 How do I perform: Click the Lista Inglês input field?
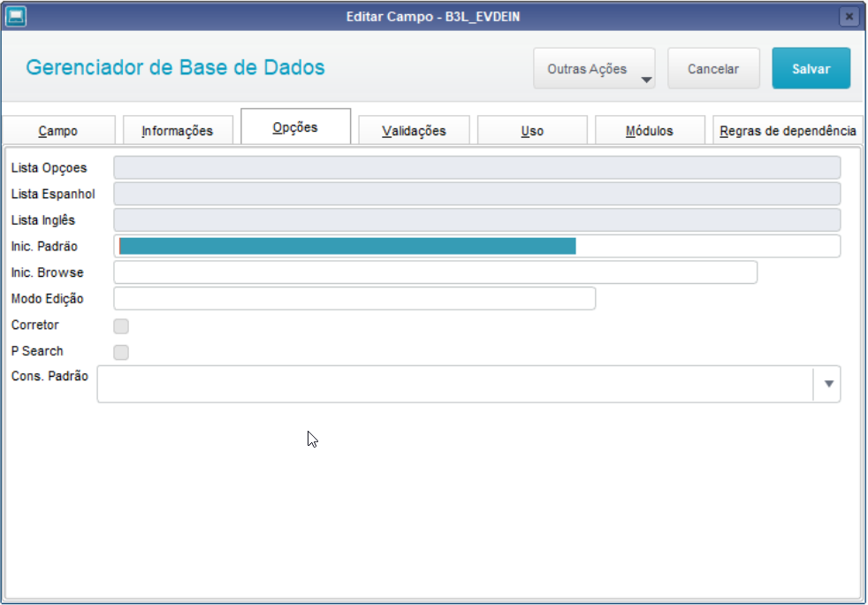[x=476, y=219]
